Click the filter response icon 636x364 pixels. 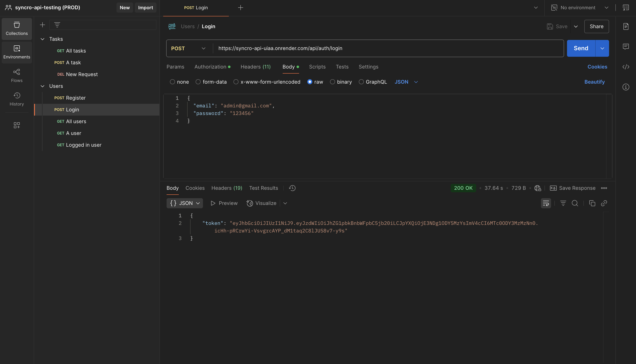tap(563, 203)
